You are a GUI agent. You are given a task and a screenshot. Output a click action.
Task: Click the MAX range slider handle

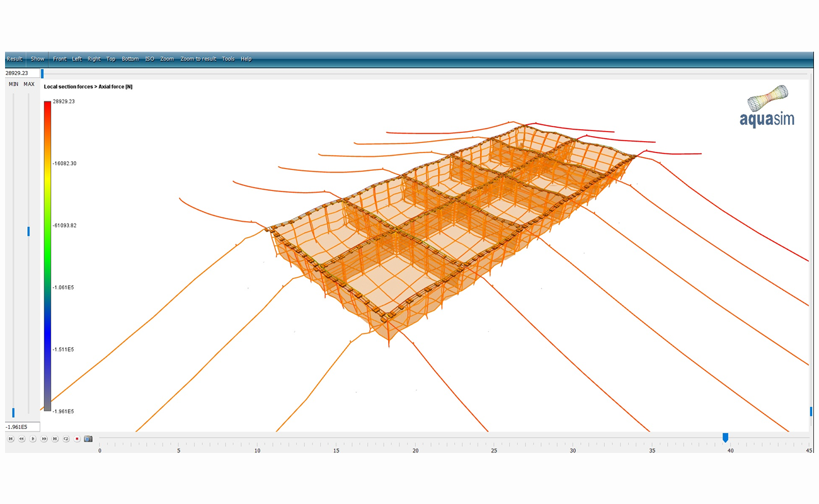tap(28, 231)
